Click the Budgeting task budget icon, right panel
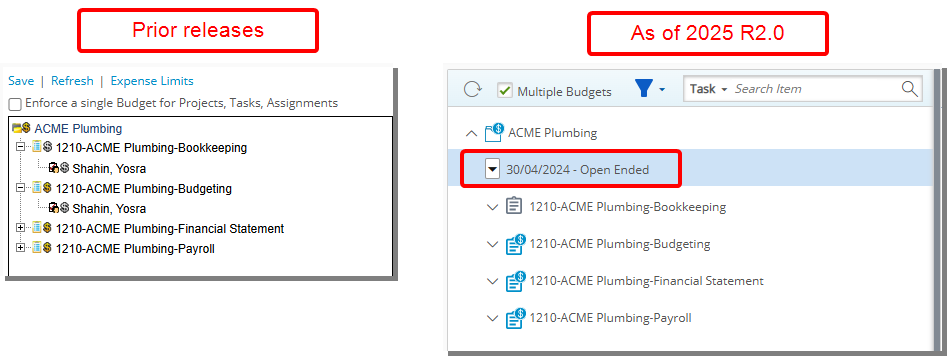This screenshot has height=361, width=952. tap(515, 244)
